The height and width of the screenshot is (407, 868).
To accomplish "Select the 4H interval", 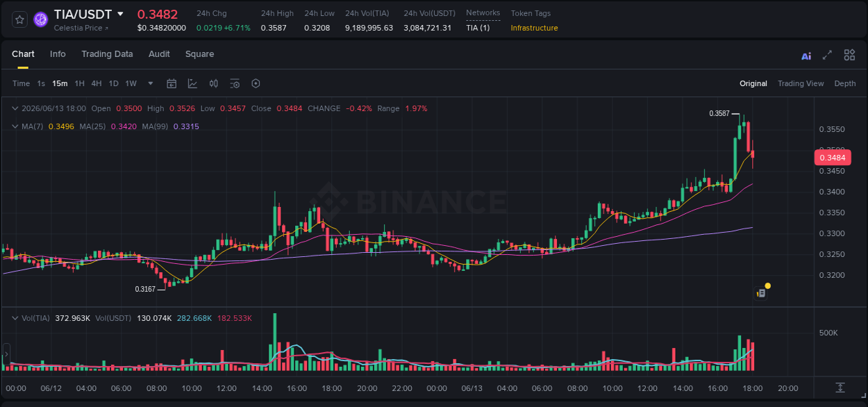I will point(97,83).
